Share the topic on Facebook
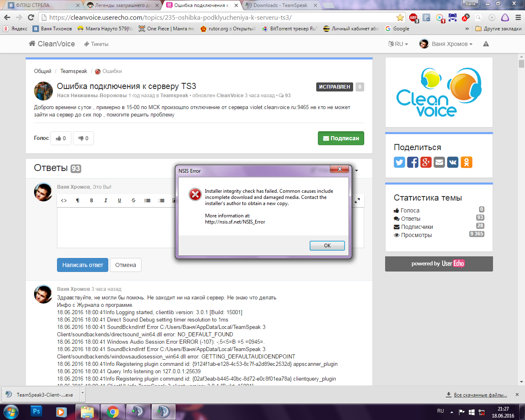The image size is (525, 420). pyautogui.click(x=413, y=162)
